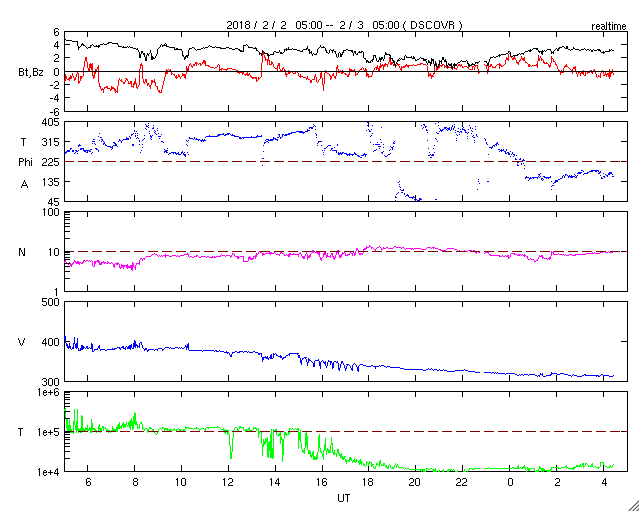
Task: Click the '315' tick label
Action: click(51, 142)
